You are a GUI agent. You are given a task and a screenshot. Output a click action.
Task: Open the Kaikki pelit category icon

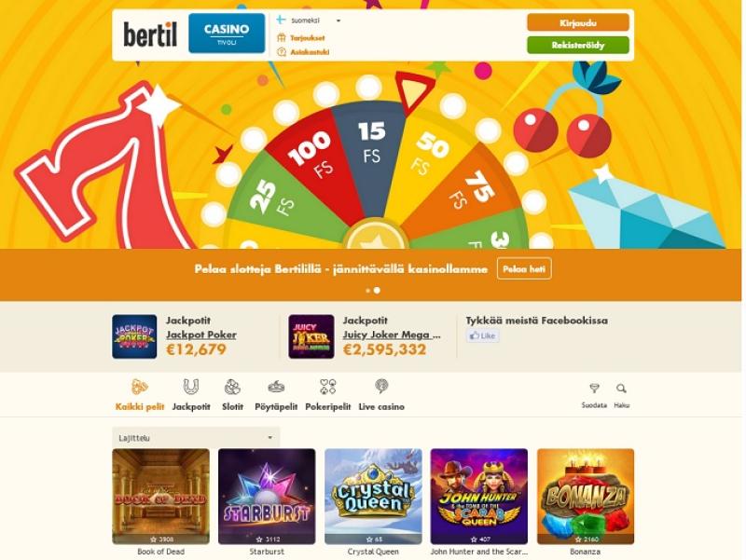click(139, 387)
